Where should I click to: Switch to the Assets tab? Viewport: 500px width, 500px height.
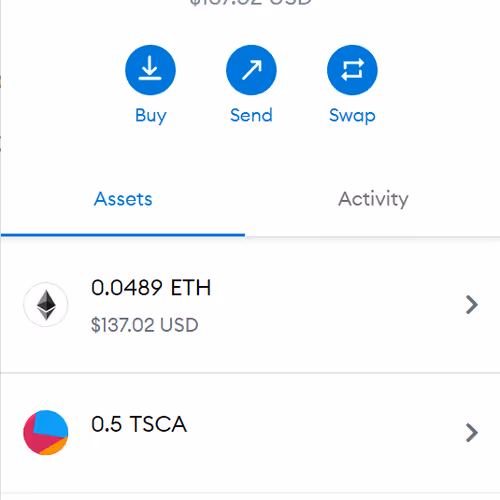123,199
